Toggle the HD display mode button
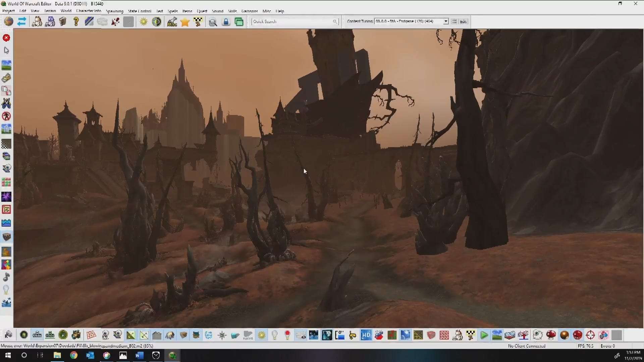This screenshot has width=644, height=362. tap(366, 335)
